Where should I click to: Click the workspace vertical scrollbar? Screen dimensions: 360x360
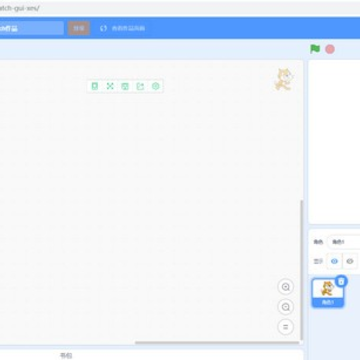(302, 270)
